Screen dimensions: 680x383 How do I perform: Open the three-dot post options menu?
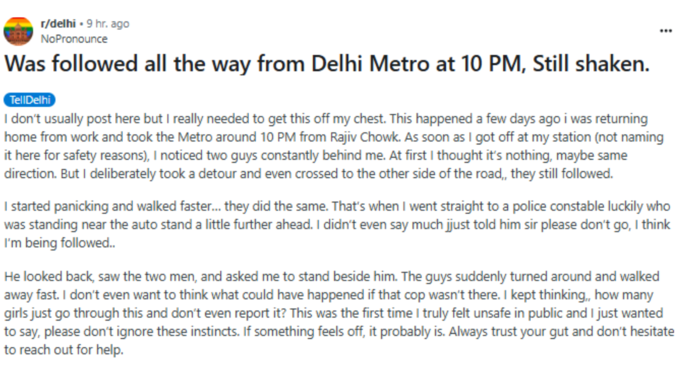point(666,31)
